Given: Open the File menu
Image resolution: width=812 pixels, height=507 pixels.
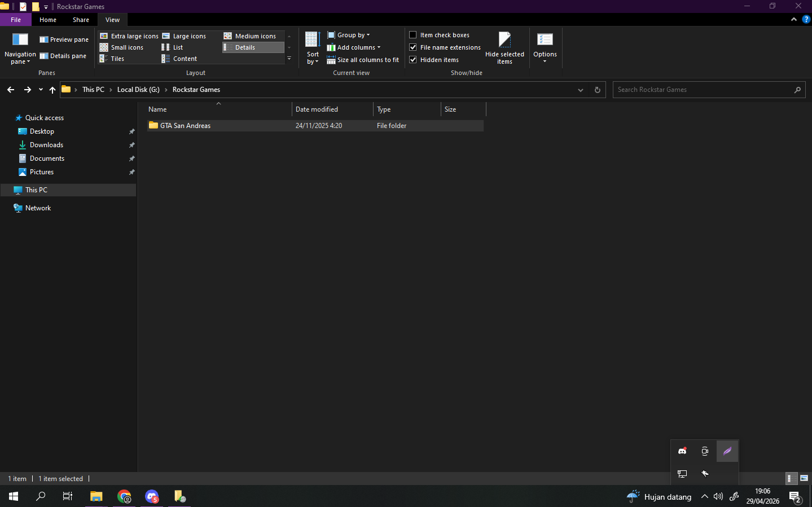Looking at the screenshot, I should pos(16,20).
